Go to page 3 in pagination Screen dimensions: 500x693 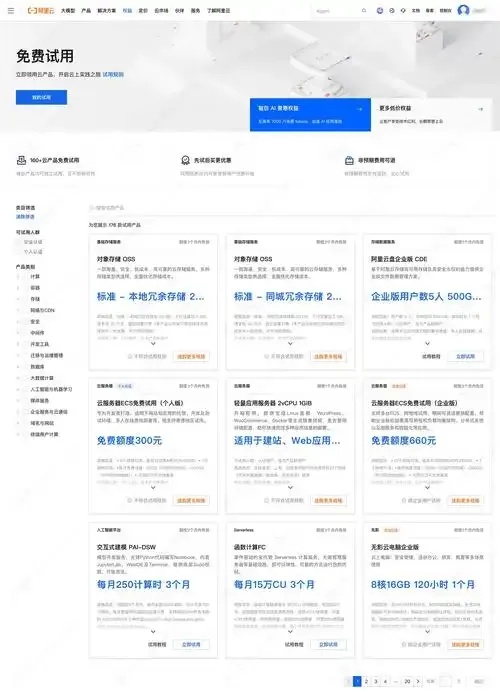[x=376, y=682]
